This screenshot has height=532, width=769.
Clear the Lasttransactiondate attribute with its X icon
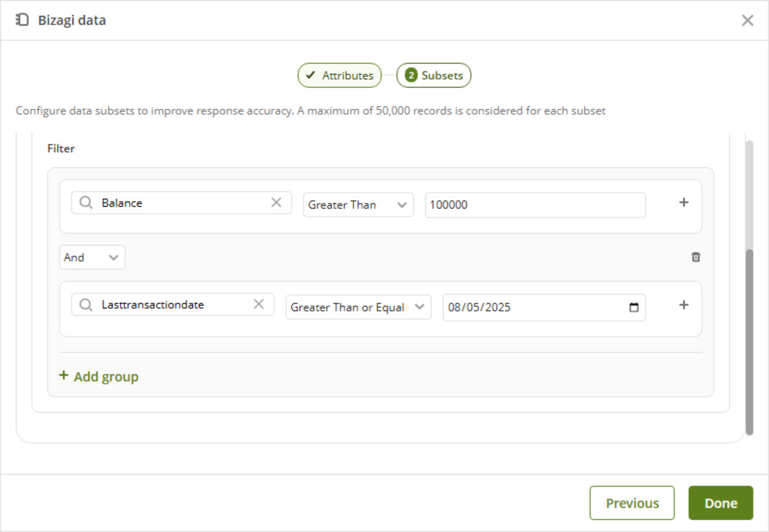click(259, 304)
